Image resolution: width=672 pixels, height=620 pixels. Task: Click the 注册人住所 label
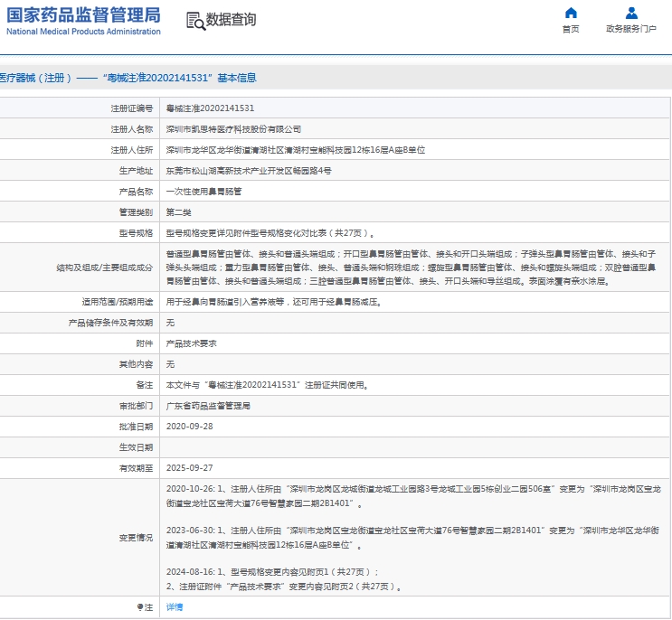[x=131, y=150]
